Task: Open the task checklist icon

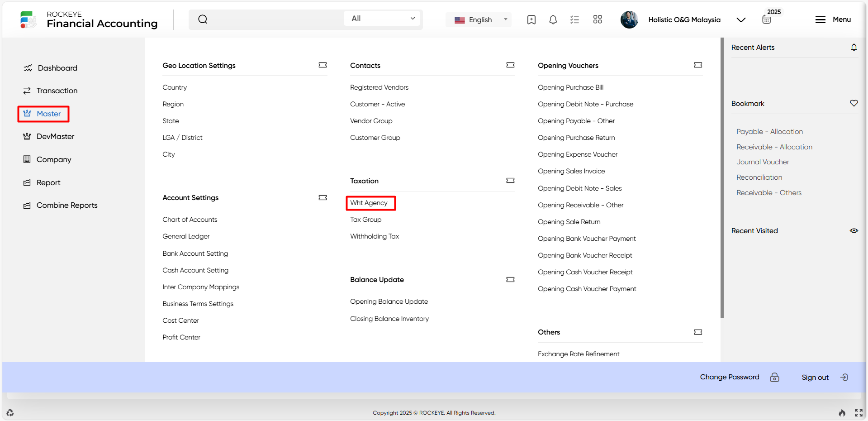Action: click(574, 19)
